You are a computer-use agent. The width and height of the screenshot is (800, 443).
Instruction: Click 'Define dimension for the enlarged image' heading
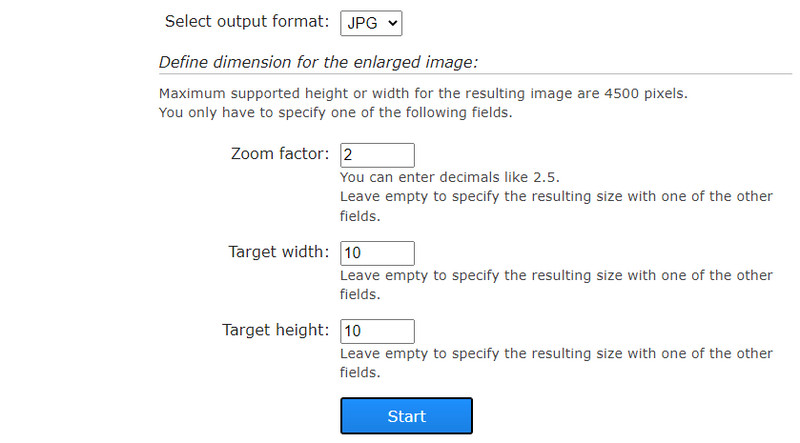(x=318, y=62)
